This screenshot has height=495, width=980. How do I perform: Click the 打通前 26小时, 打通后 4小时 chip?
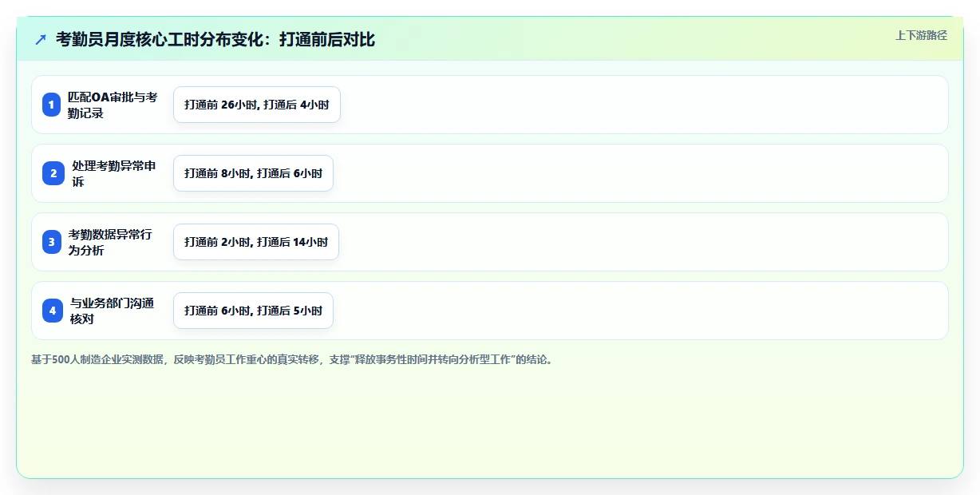coord(257,105)
